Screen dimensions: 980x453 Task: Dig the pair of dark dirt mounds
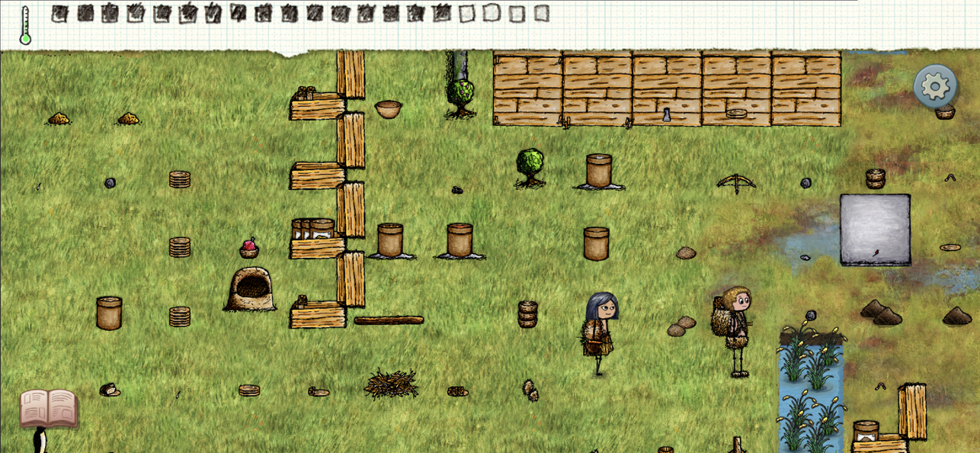[x=882, y=312]
